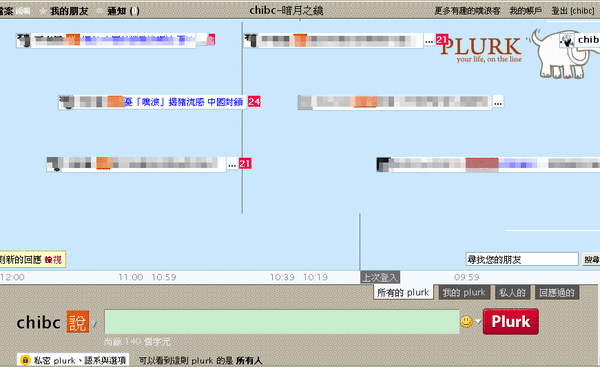Image resolution: width=600 pixels, height=367 pixels.
Task: Expand the ellipsis next to the PLURK logo's 21 badge
Action: click(429, 40)
